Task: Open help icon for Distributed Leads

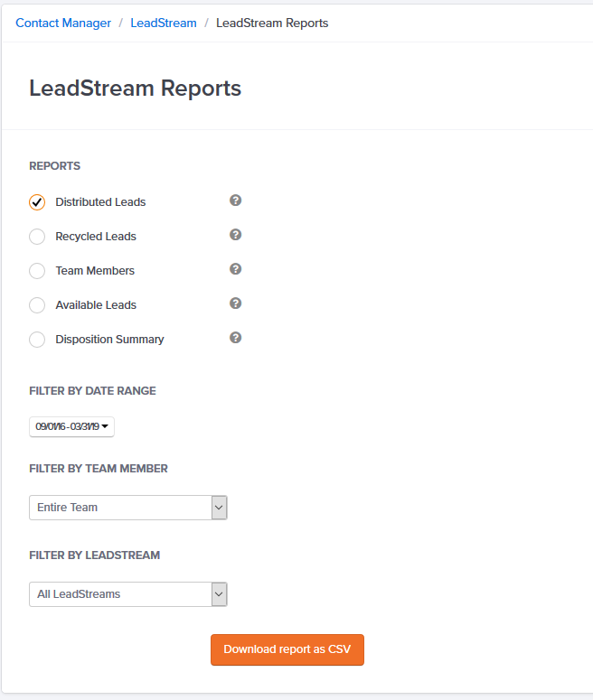Action: 236,201
